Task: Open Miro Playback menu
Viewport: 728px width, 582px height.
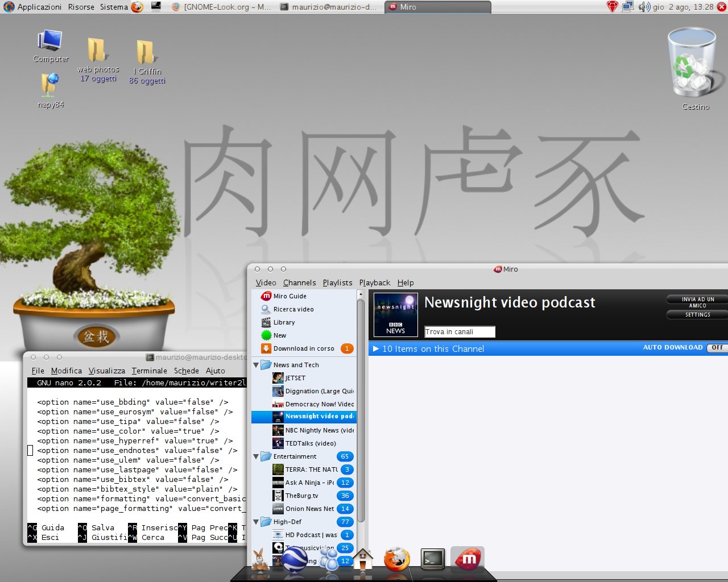Action: [375, 282]
